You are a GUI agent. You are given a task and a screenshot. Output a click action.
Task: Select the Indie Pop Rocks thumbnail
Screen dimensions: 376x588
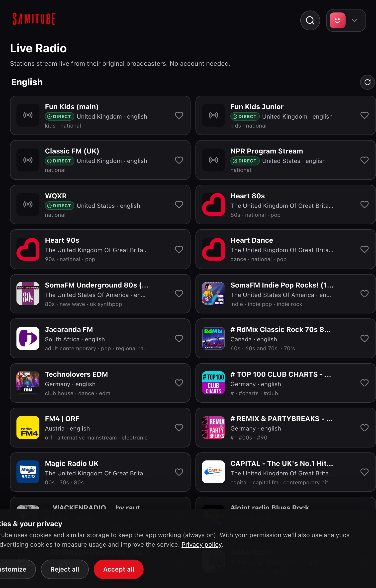click(213, 294)
